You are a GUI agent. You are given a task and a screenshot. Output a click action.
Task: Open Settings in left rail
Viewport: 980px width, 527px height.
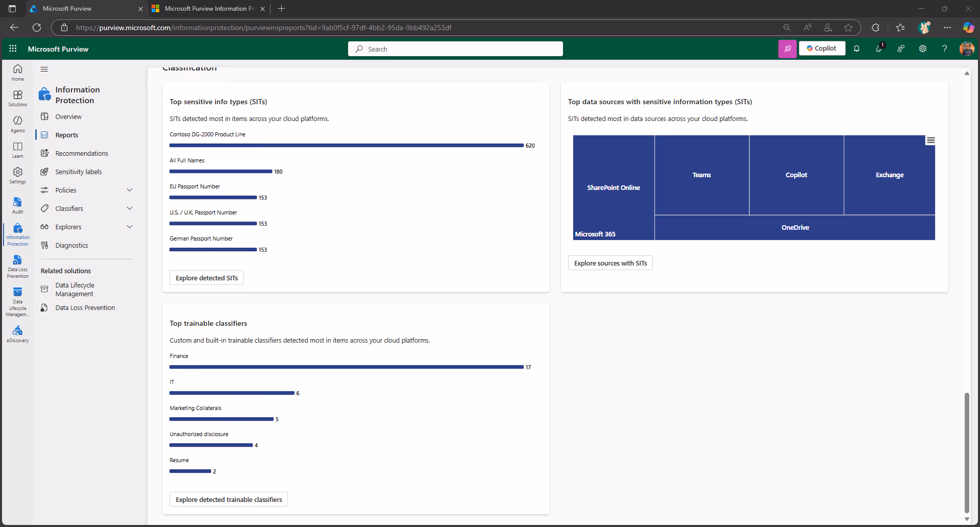tap(18, 176)
